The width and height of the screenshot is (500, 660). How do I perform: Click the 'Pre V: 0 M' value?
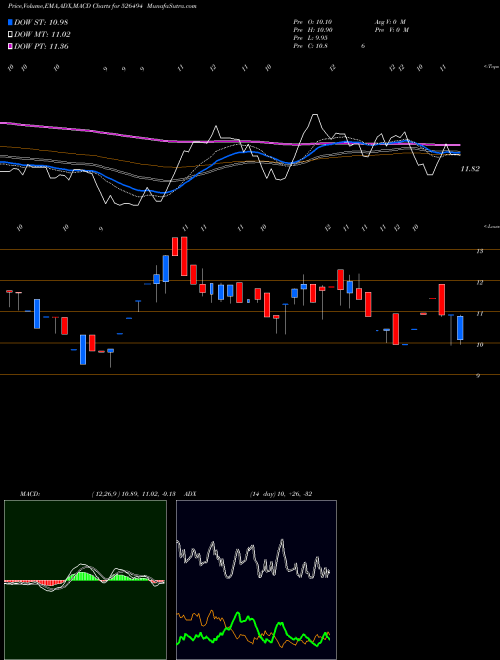coord(391,30)
